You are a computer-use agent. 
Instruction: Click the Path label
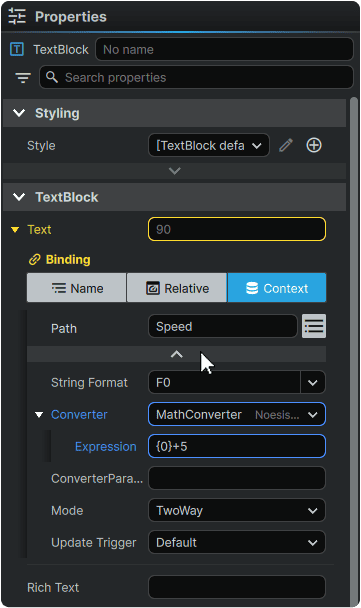click(64, 328)
